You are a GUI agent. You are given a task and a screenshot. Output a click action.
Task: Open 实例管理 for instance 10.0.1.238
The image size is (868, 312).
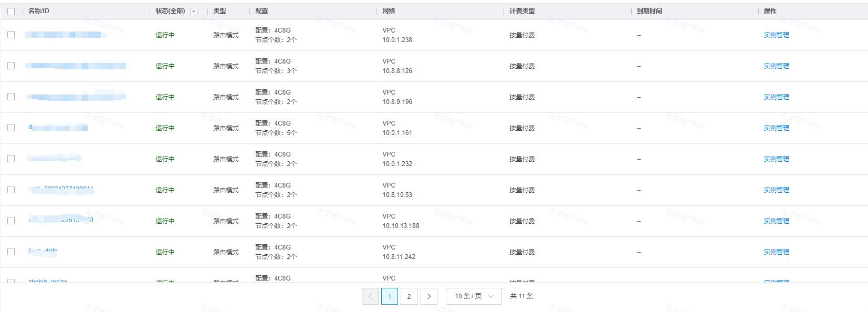point(776,35)
